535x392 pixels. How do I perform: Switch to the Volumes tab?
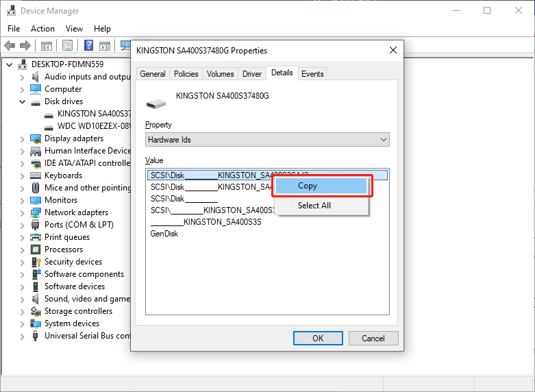point(220,74)
